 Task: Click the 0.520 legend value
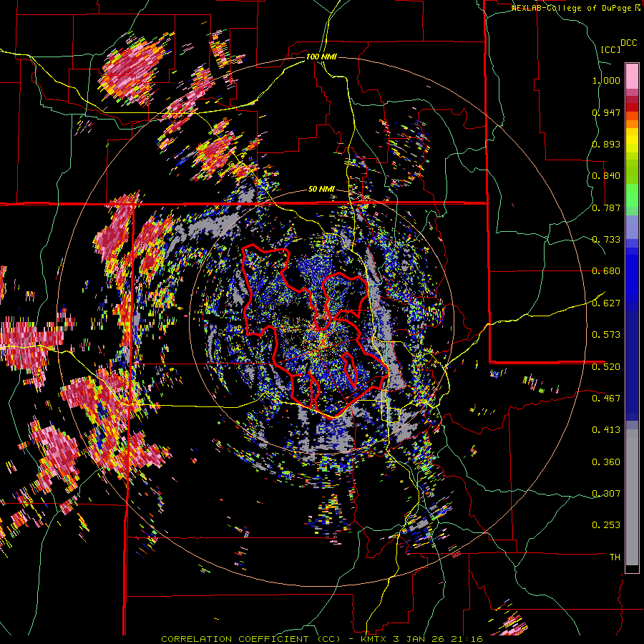click(x=606, y=367)
